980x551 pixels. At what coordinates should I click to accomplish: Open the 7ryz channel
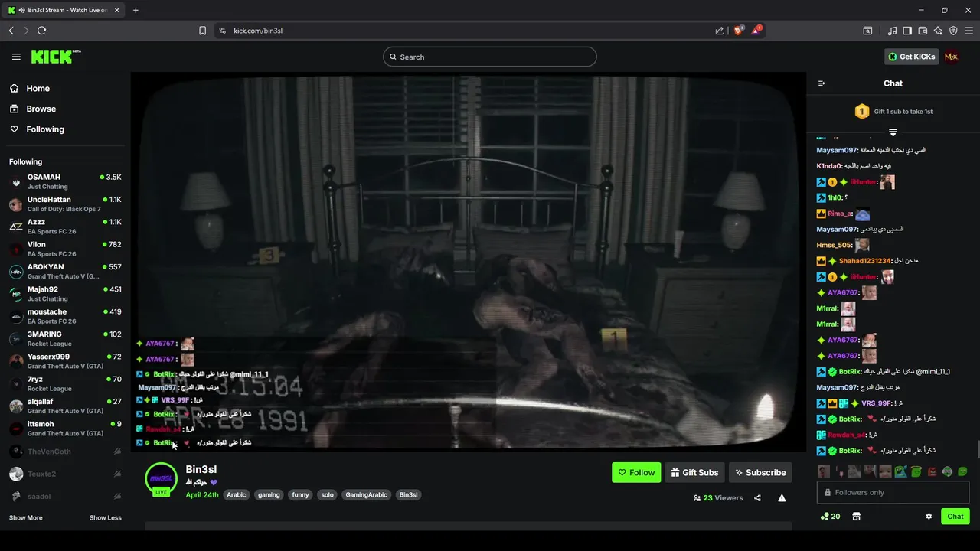click(x=65, y=383)
